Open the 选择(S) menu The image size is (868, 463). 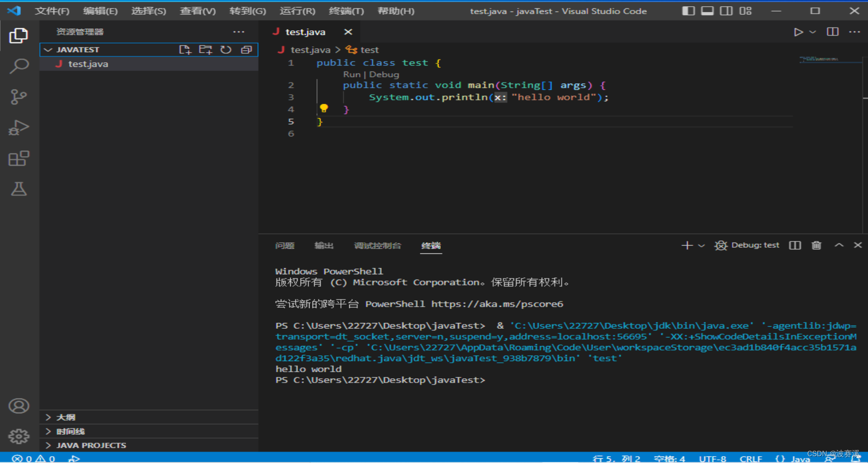coord(149,11)
